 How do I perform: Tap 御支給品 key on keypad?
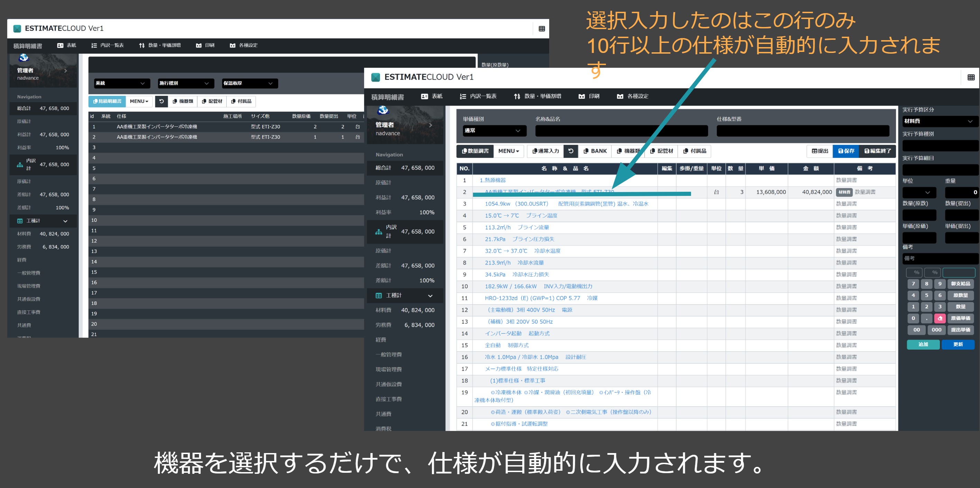click(960, 284)
